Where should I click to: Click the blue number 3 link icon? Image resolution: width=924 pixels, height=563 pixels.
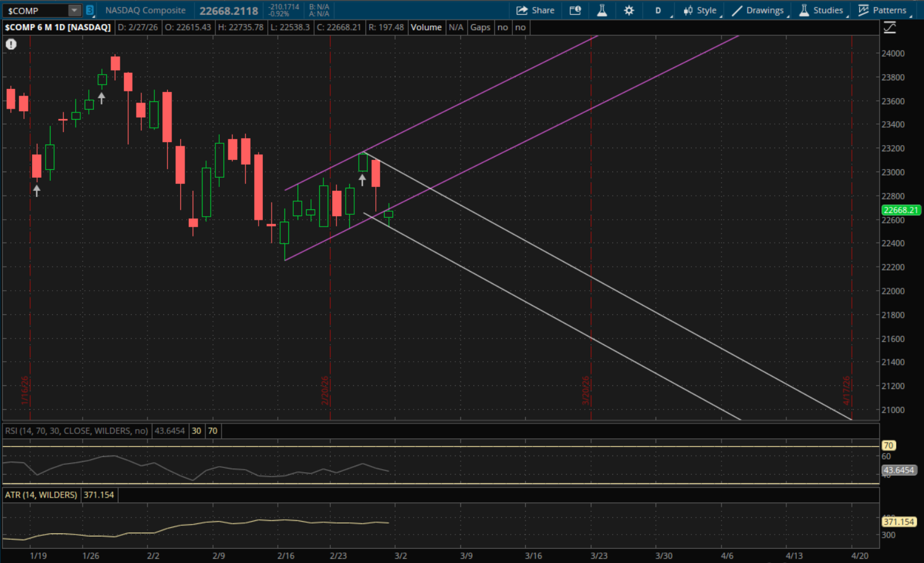tap(90, 10)
